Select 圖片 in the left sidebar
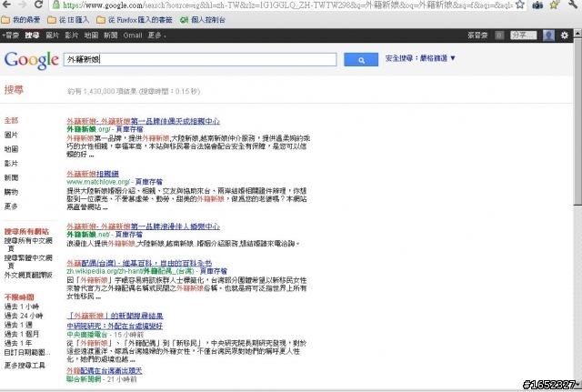Viewport: 582px width, 392px height. 11,135
